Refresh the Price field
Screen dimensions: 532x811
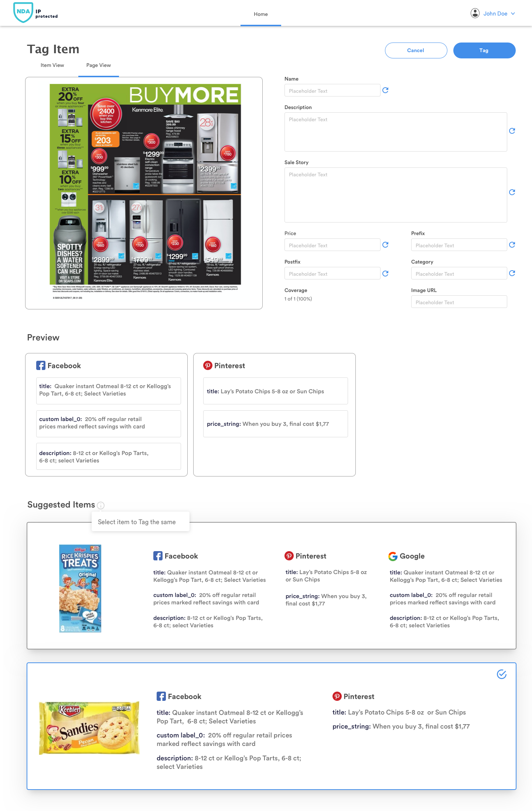click(x=385, y=245)
